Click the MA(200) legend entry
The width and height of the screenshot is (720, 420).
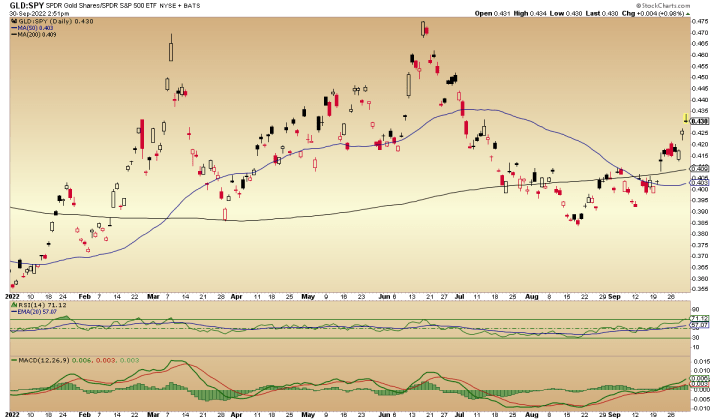coord(34,35)
